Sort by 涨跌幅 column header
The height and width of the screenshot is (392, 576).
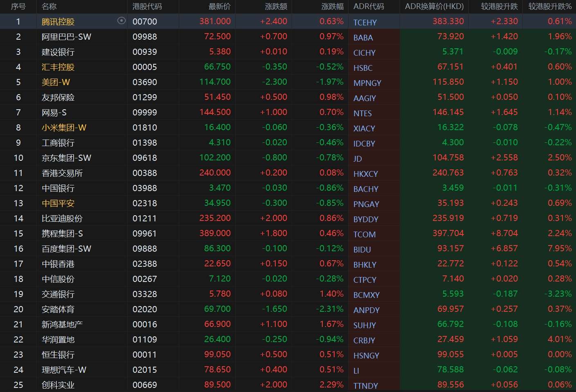[332, 7]
